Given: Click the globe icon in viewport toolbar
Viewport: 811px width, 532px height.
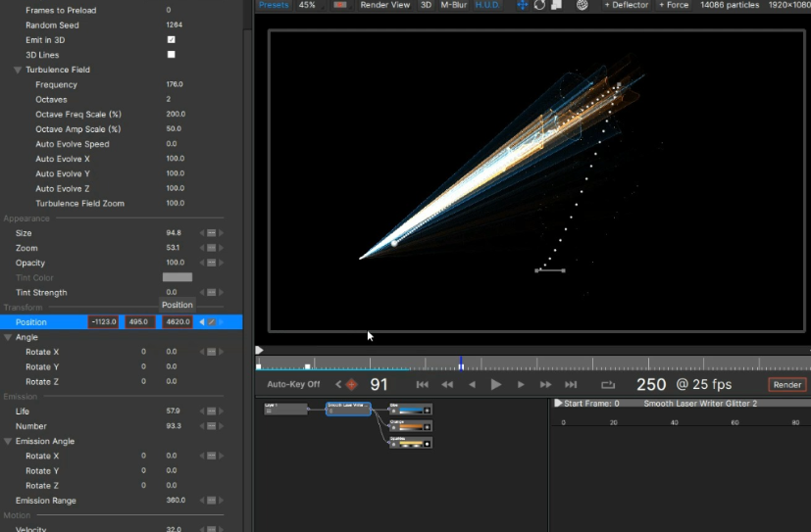Looking at the screenshot, I should [x=582, y=5].
